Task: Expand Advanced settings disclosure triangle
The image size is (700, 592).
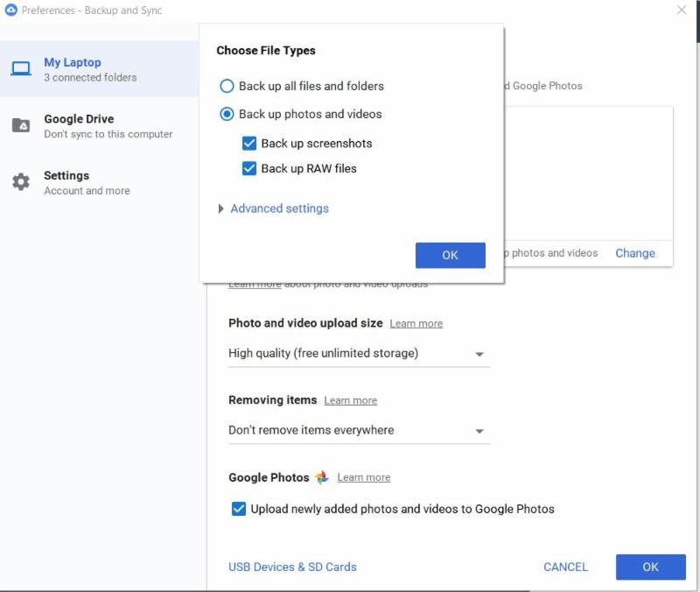Action: (x=220, y=209)
